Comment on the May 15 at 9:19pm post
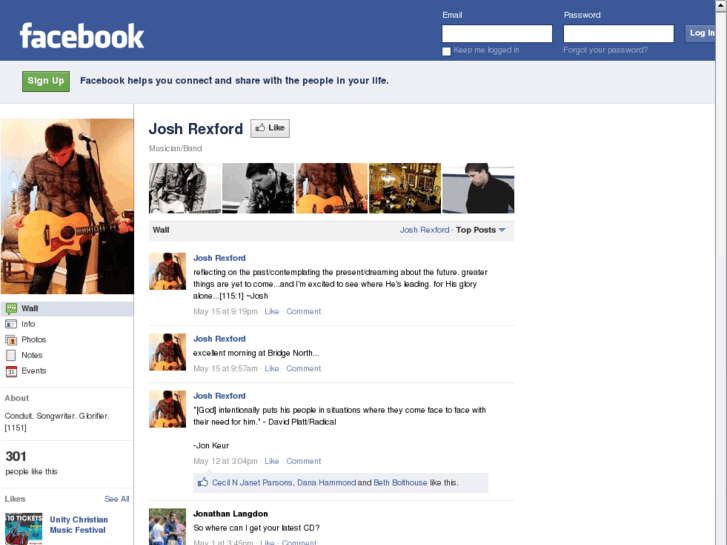The image size is (727, 545). 303,311
